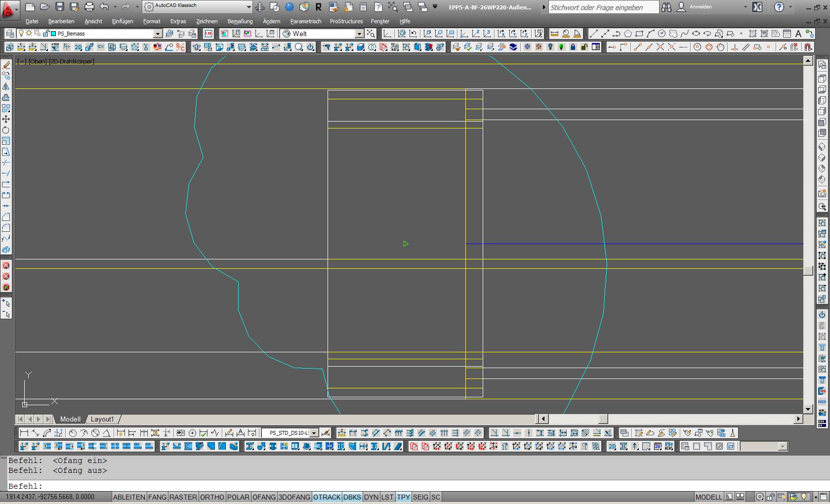830x504 pixels.
Task: Click the vertical scrollbar thumb
Action: coord(808,271)
